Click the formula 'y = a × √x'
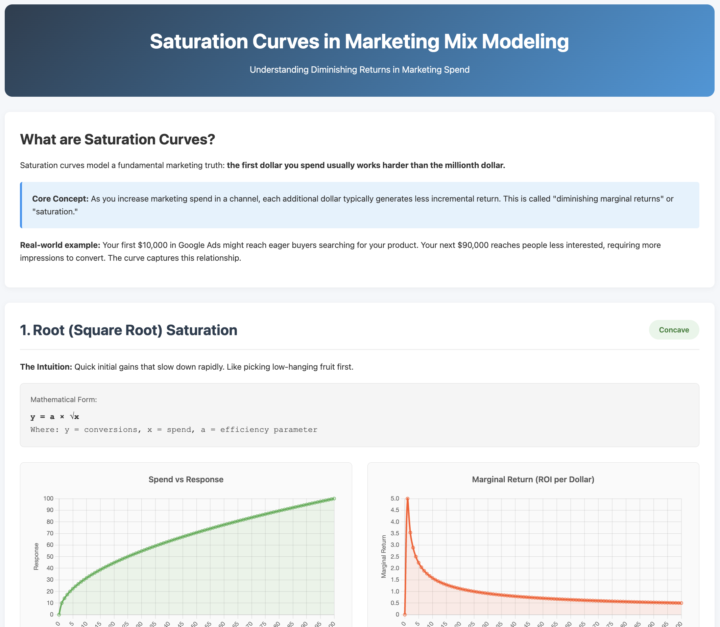Viewport: 720px width, 627px height. [x=55, y=417]
